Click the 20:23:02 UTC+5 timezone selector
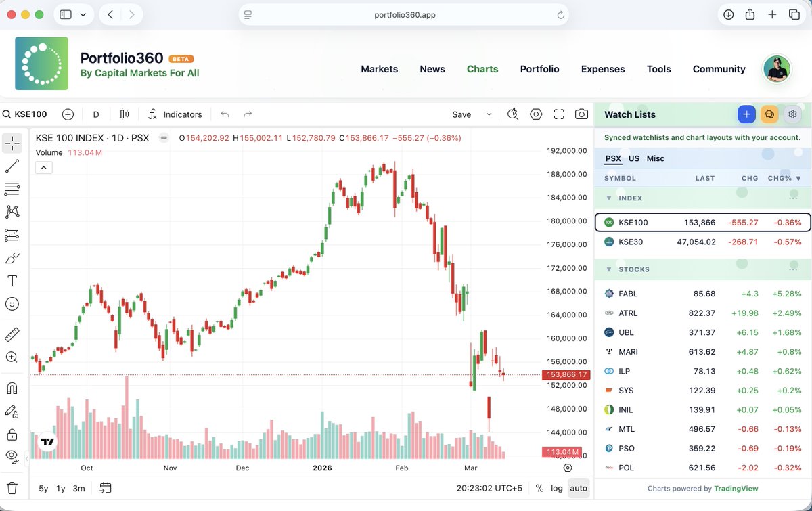This screenshot has width=812, height=511. tap(490, 488)
